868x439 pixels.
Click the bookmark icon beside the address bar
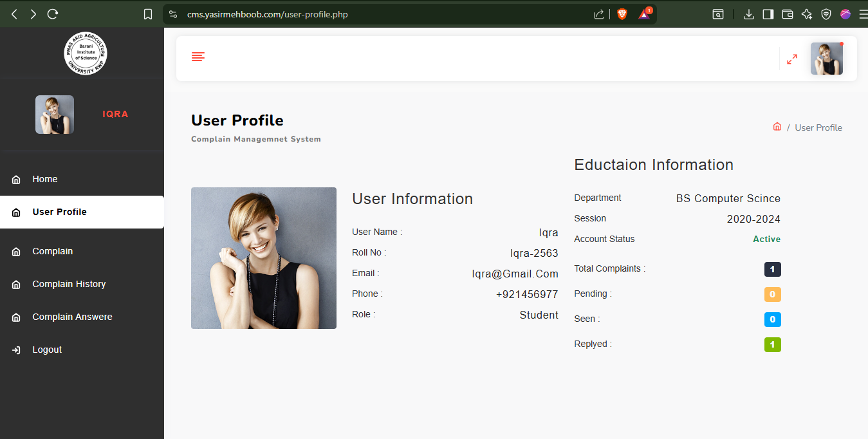[148, 14]
